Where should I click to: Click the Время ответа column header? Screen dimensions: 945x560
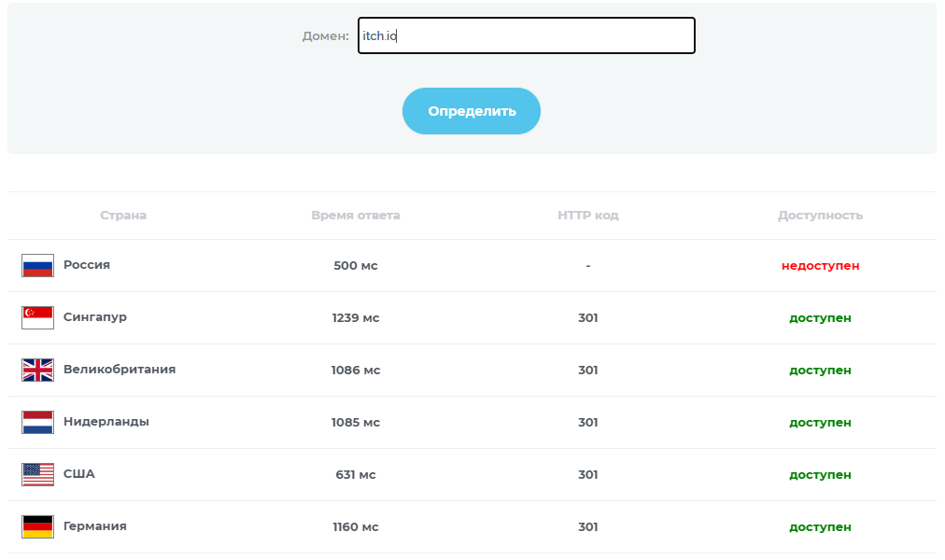click(x=356, y=216)
